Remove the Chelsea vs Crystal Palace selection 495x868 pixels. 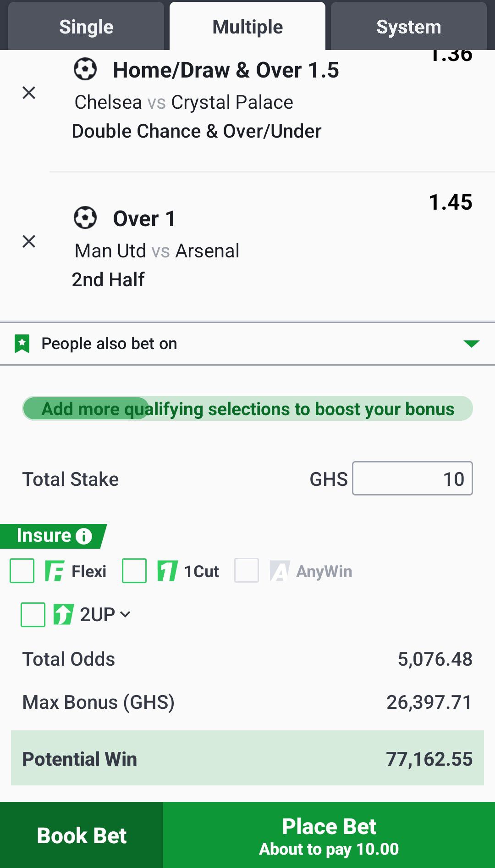coord(29,93)
